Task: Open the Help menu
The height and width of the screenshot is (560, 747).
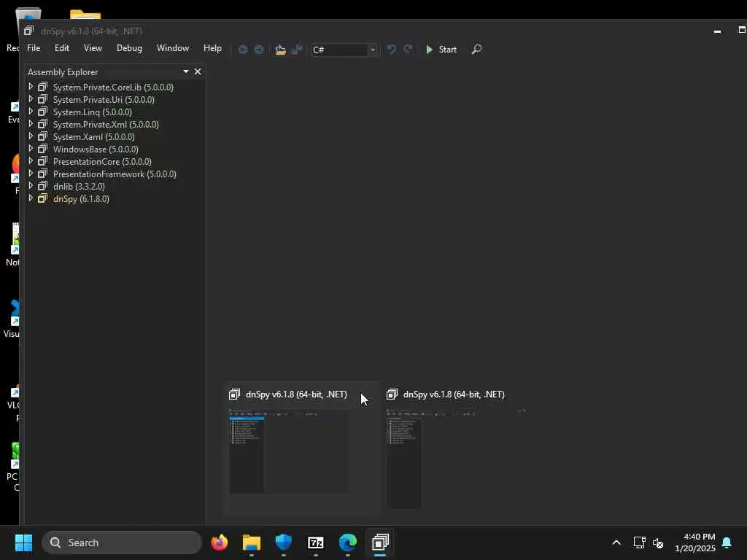Action: tap(212, 48)
